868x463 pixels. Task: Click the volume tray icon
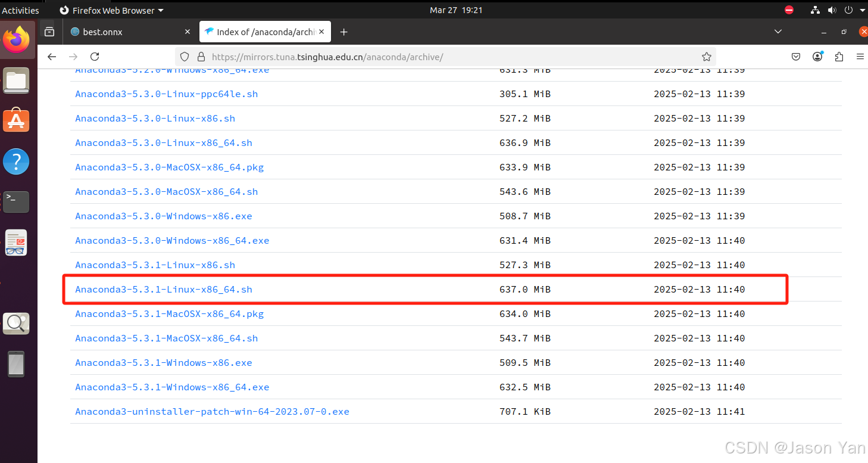[x=832, y=10]
